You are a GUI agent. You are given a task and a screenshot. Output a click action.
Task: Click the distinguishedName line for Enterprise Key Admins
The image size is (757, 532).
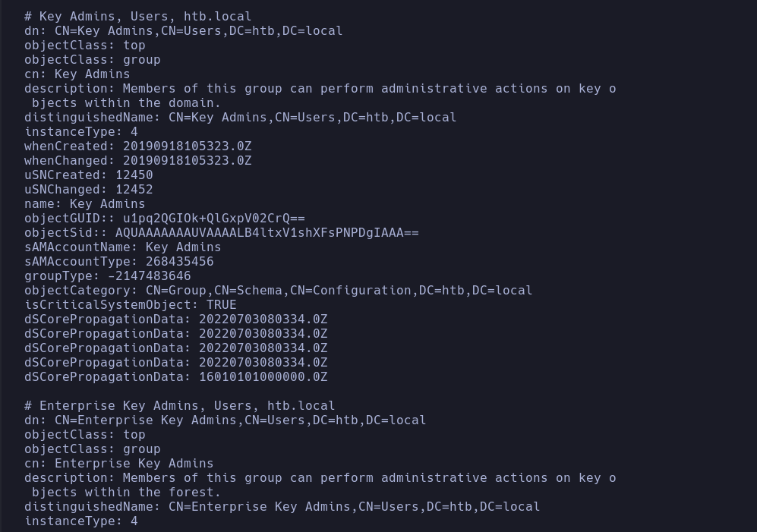point(282,507)
